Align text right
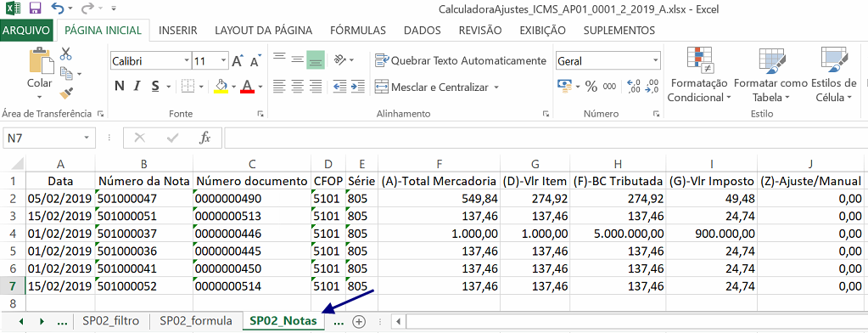The width and height of the screenshot is (868, 333). pyautogui.click(x=316, y=87)
